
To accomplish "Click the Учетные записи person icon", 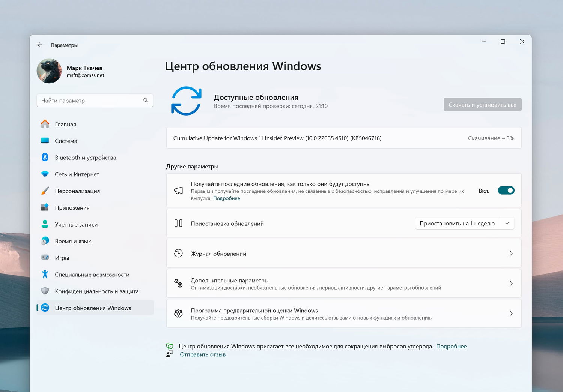I will tap(45, 224).
